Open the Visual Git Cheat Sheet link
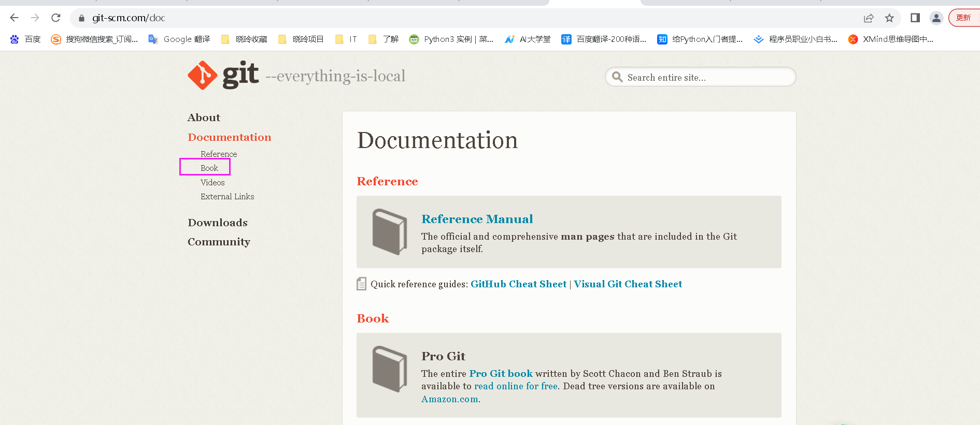Screen dimensions: 980x425 (628, 284)
